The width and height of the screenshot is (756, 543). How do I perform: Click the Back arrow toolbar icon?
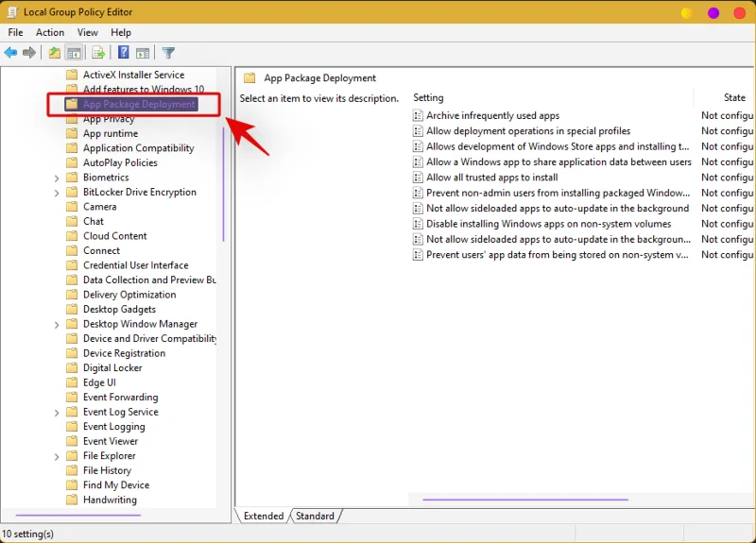[11, 53]
